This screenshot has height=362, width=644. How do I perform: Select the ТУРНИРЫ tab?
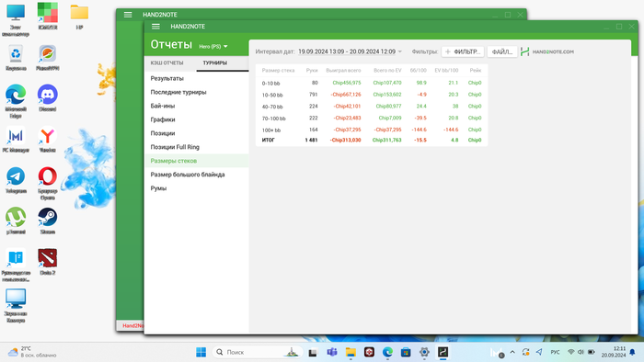214,63
